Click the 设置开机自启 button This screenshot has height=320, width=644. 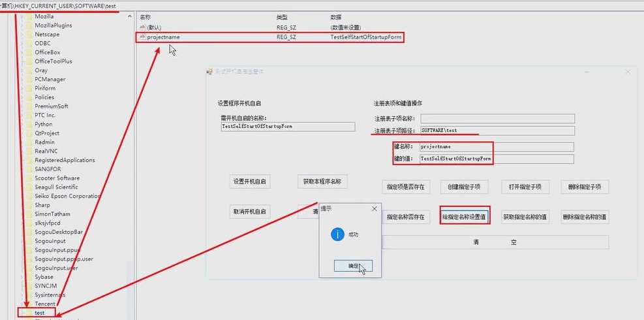250,182
